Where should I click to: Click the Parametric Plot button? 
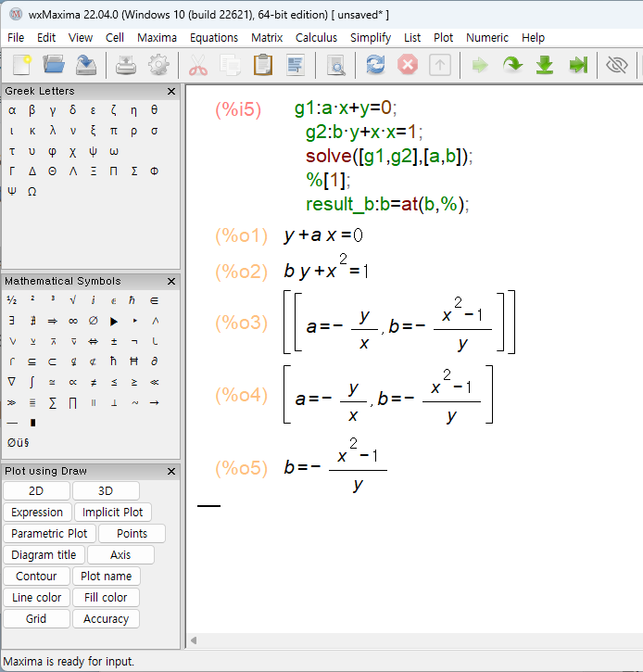49,534
